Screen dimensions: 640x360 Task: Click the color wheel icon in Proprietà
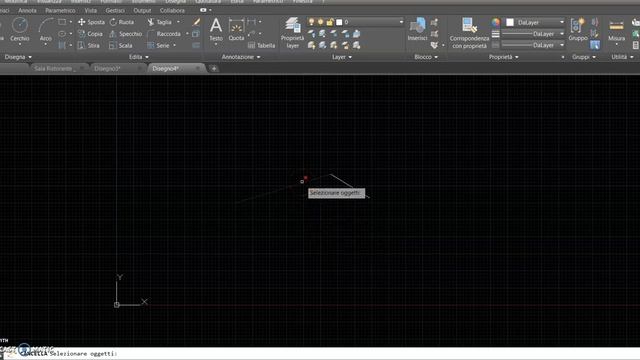point(496,22)
